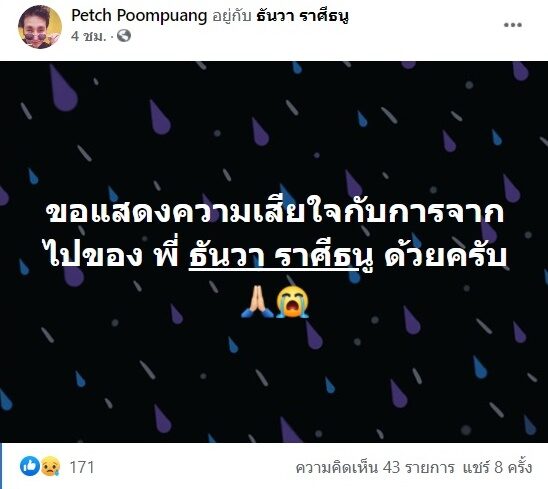Open the 171 reactions list
548x489 pixels.
click(x=82, y=467)
